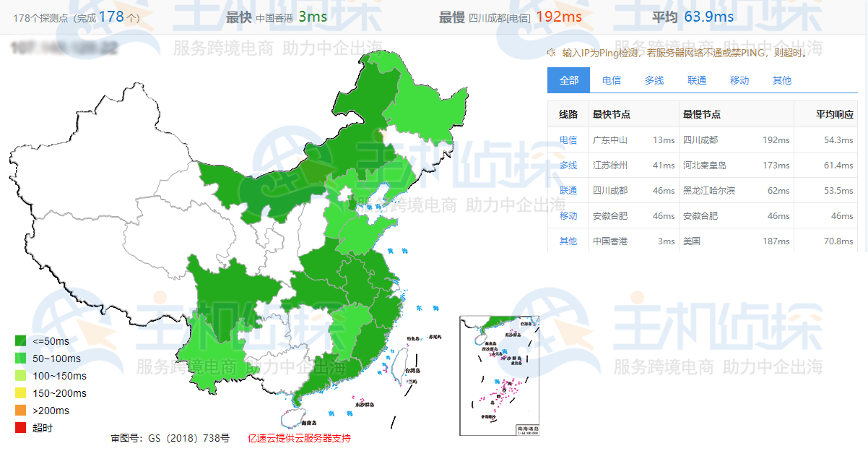The height and width of the screenshot is (459, 868).
Task: Open the 多线 tab
Action: pyautogui.click(x=653, y=80)
